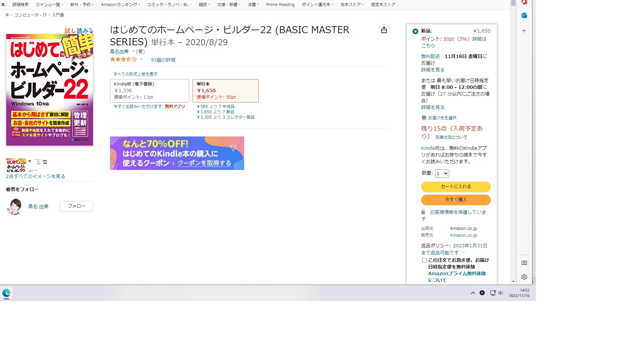Viewport: 644px width, 362px height.
Task: Open the 93個の評価 reviews link
Action: pos(163,60)
